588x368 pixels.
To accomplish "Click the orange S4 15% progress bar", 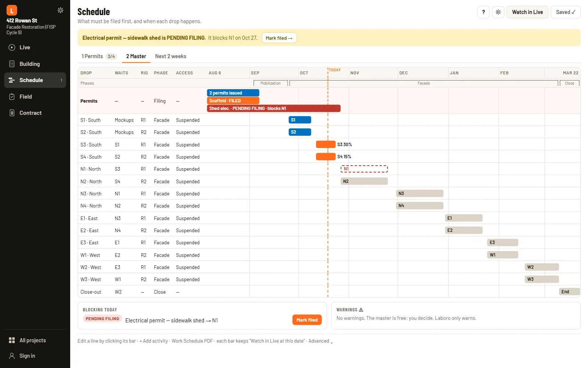I will coord(326,157).
